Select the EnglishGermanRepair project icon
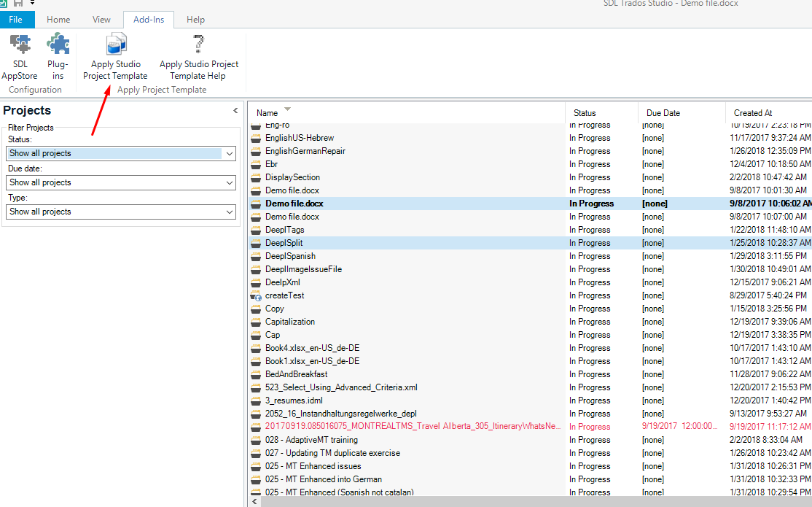 pyautogui.click(x=256, y=152)
